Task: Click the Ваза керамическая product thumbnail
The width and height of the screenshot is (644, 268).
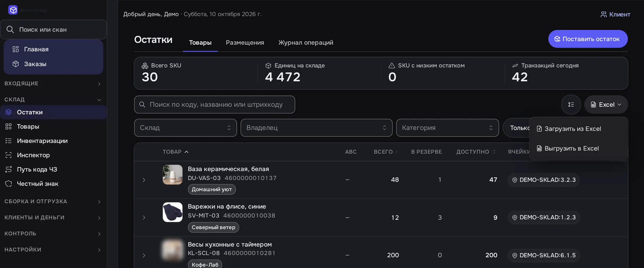Action: tap(172, 174)
